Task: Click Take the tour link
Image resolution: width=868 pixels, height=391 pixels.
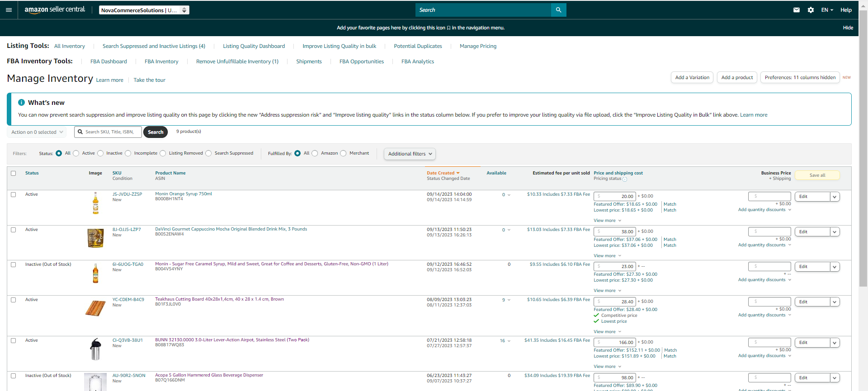Action: 149,80
